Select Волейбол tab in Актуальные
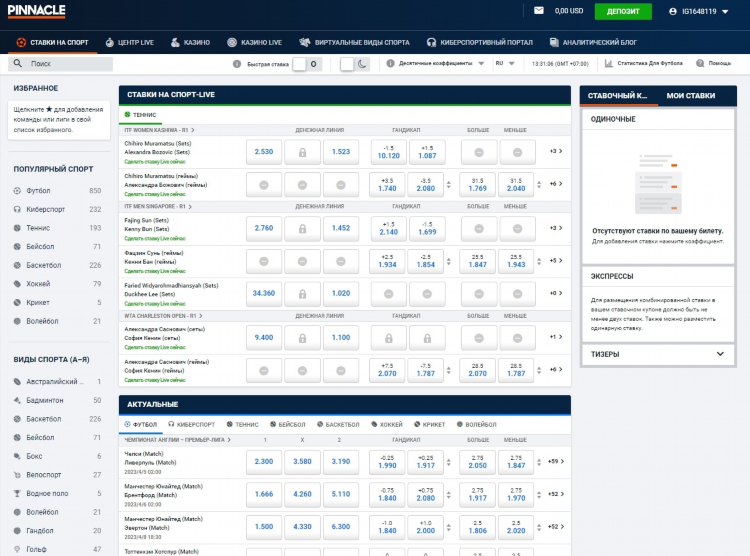The image size is (750, 556). click(476, 424)
